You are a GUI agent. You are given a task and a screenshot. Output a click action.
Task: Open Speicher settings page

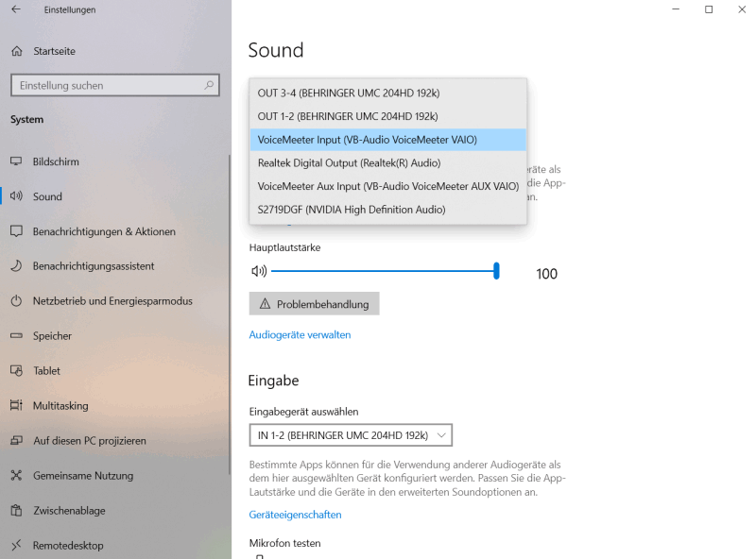pyautogui.click(x=113, y=336)
